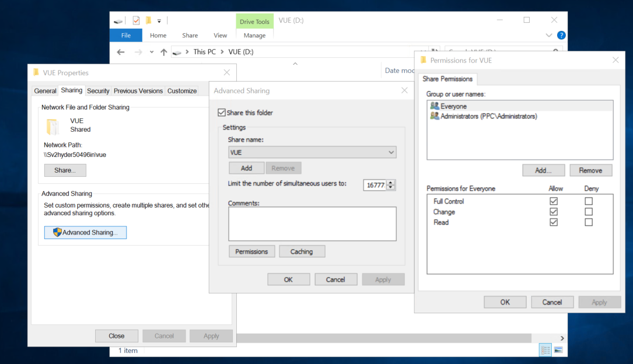Go up one level with Up arrow
Viewport: 633px width, 364px height.
(x=163, y=52)
